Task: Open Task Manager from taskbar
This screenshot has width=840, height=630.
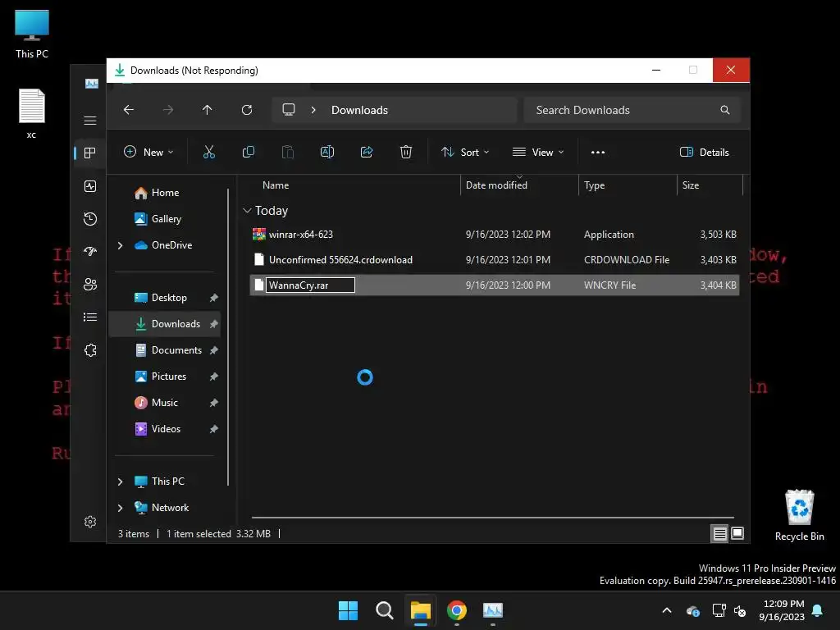Action: click(493, 610)
